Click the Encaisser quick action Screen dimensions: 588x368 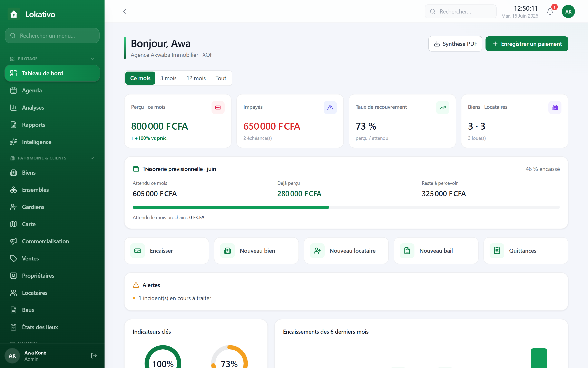point(167,251)
